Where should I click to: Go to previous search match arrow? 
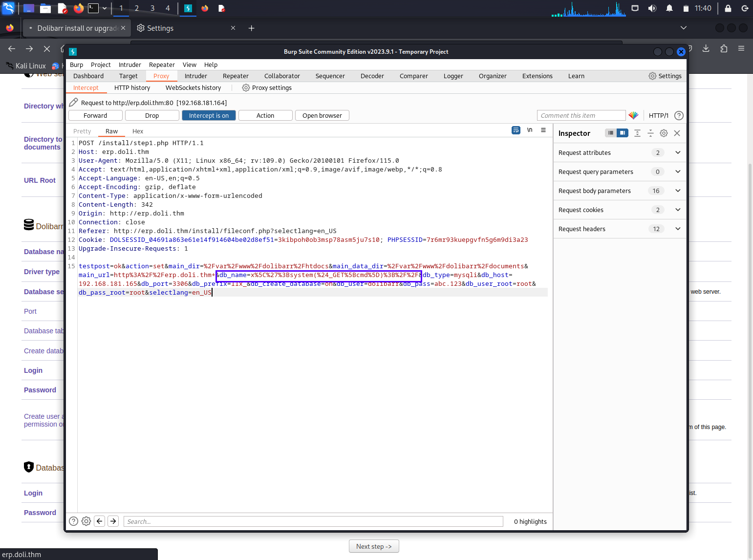[100, 521]
